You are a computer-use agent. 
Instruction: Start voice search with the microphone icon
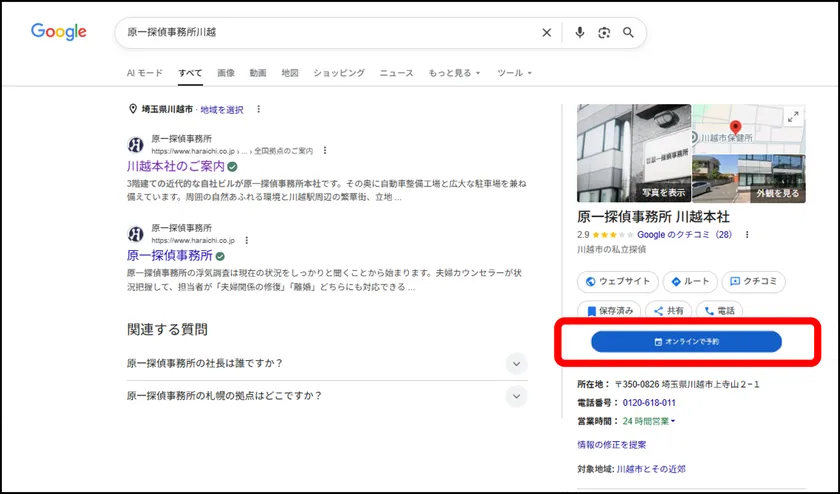[579, 33]
